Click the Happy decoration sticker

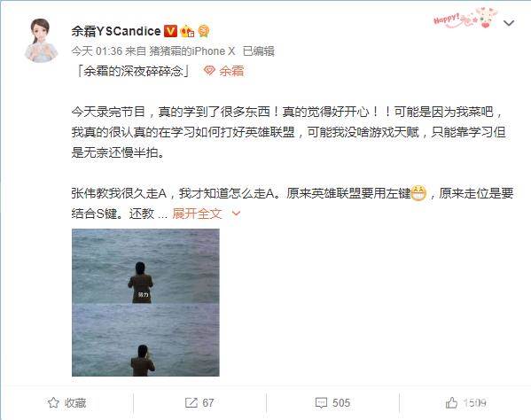465,18
